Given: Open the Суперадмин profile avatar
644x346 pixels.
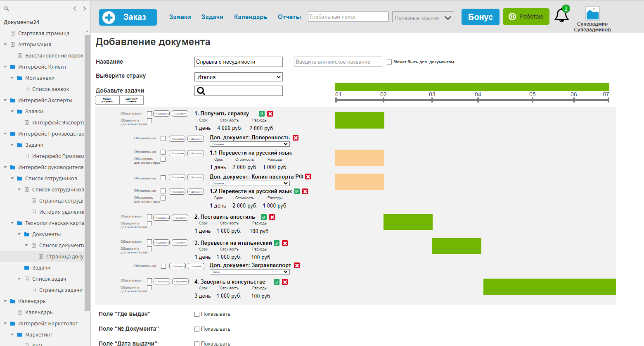Looking at the screenshot, I should tap(592, 13).
